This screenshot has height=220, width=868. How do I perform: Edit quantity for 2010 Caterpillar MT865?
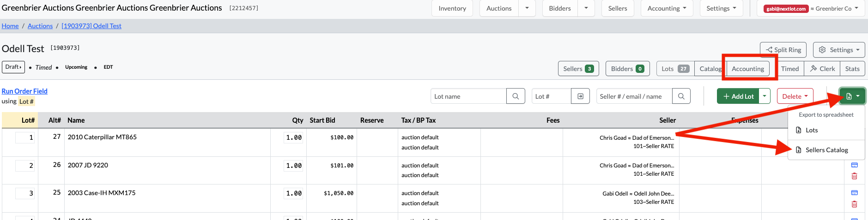click(x=294, y=137)
